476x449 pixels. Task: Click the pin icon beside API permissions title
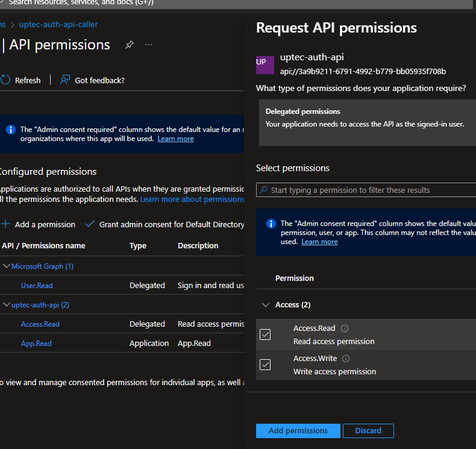pyautogui.click(x=129, y=45)
